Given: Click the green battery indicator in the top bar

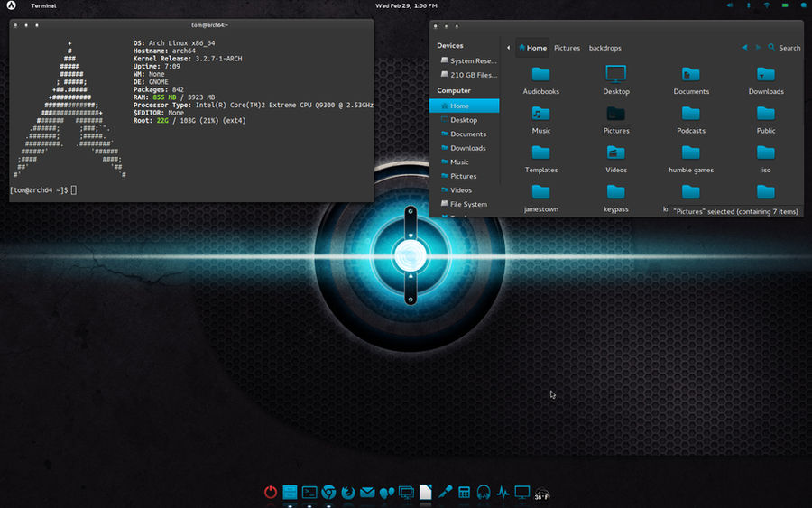Looking at the screenshot, I should point(785,5).
